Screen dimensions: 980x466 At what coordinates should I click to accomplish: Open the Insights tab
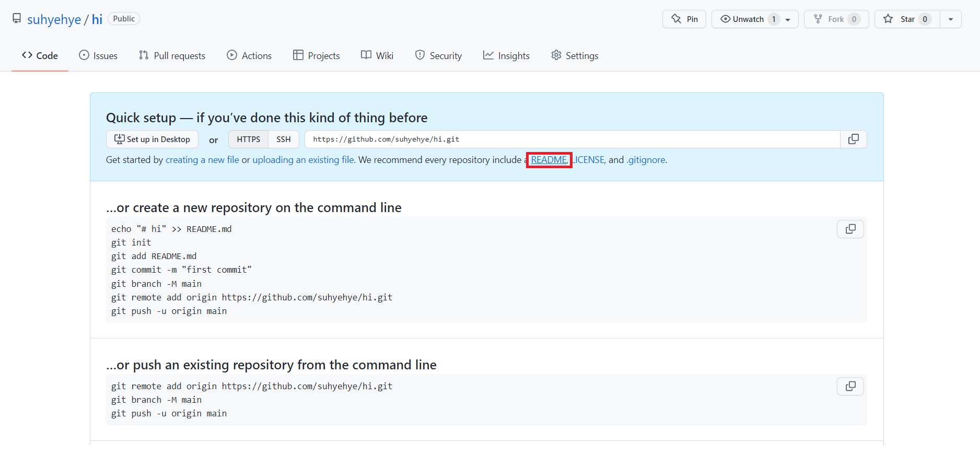(x=506, y=55)
